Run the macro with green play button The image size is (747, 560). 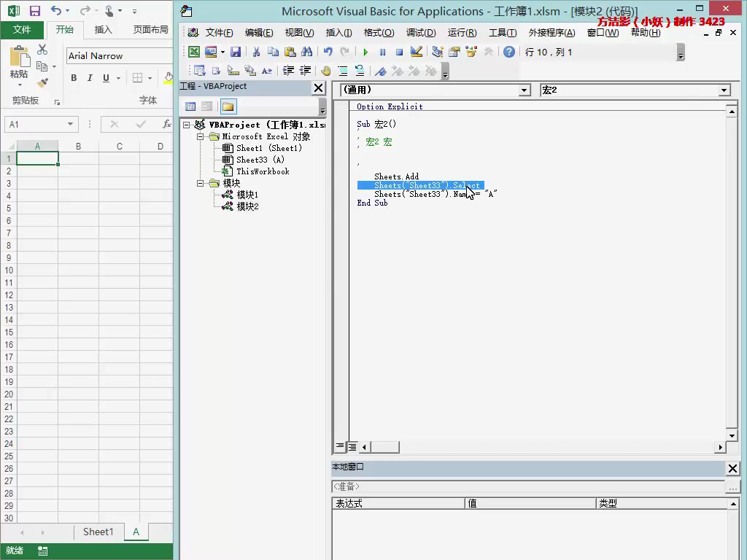point(365,52)
